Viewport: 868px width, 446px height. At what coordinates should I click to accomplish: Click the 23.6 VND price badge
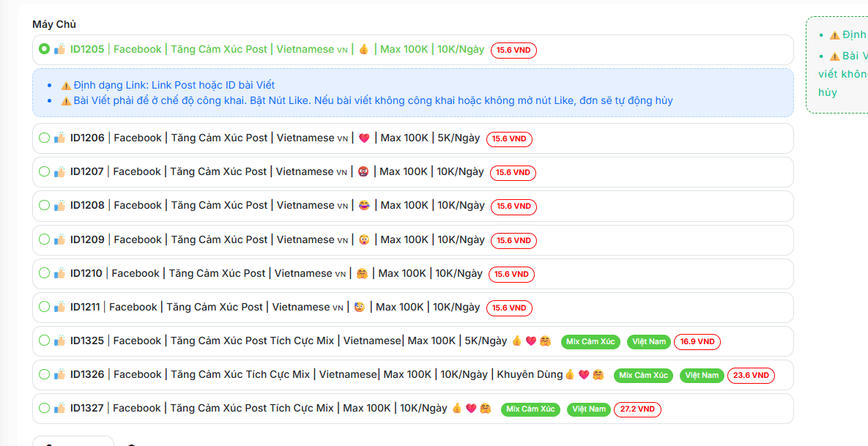pos(751,376)
